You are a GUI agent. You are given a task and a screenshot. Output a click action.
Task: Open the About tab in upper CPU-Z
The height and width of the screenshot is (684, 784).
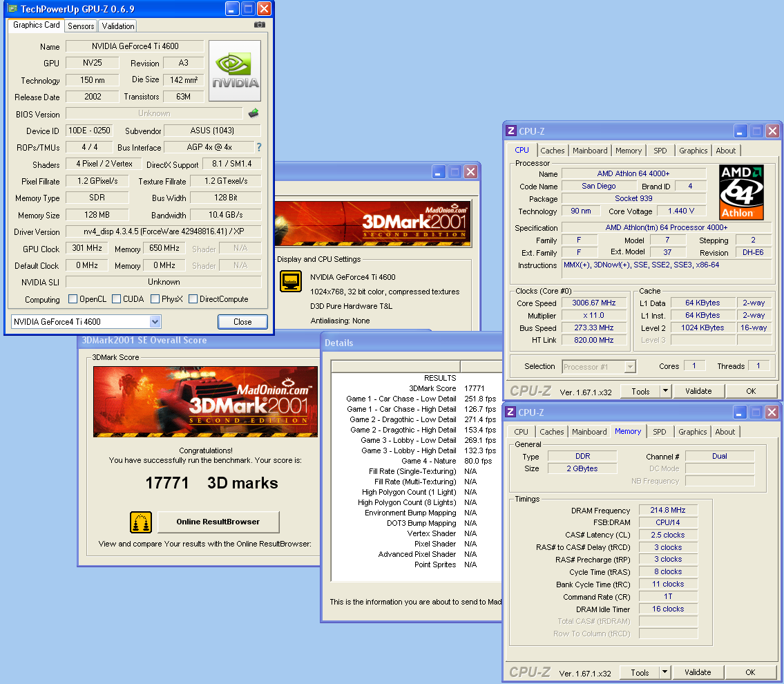click(x=725, y=151)
